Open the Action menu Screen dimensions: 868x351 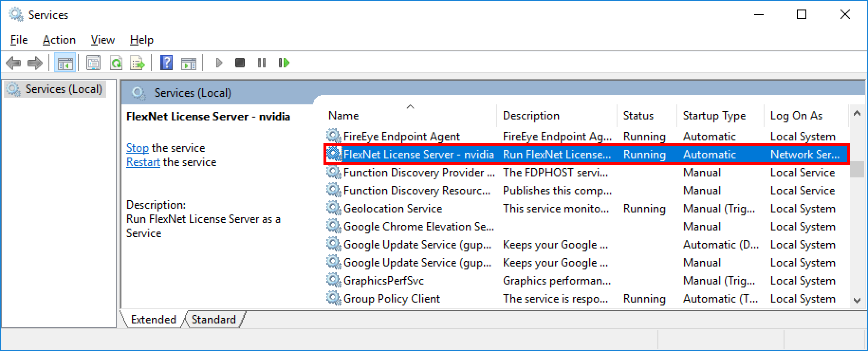(59, 40)
